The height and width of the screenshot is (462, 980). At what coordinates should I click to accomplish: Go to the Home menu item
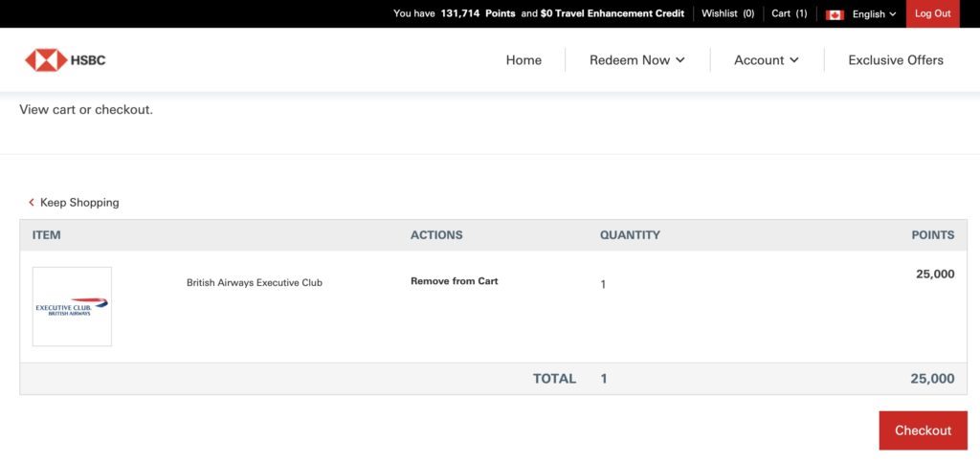(x=523, y=60)
